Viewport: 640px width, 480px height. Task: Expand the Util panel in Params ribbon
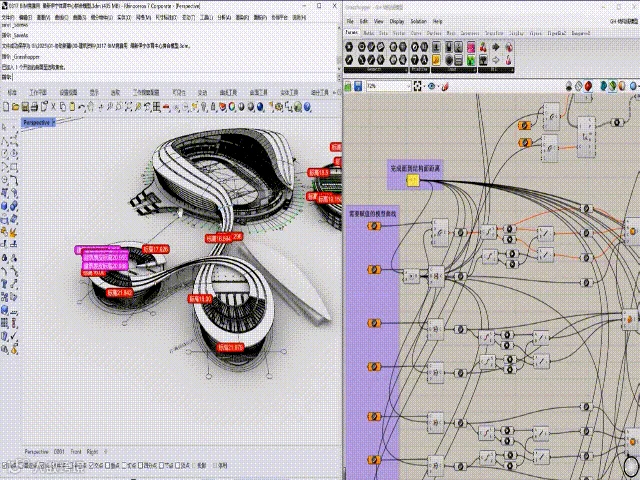(496, 70)
